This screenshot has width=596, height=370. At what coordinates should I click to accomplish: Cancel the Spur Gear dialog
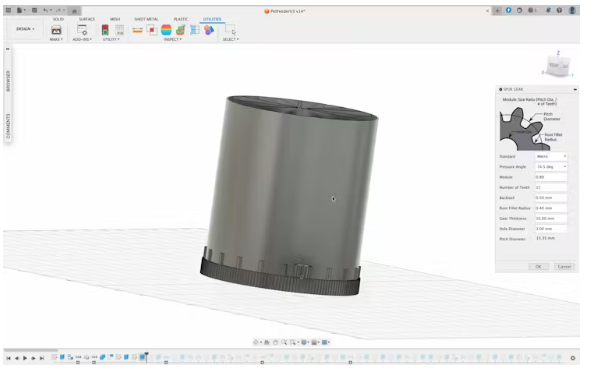click(564, 267)
